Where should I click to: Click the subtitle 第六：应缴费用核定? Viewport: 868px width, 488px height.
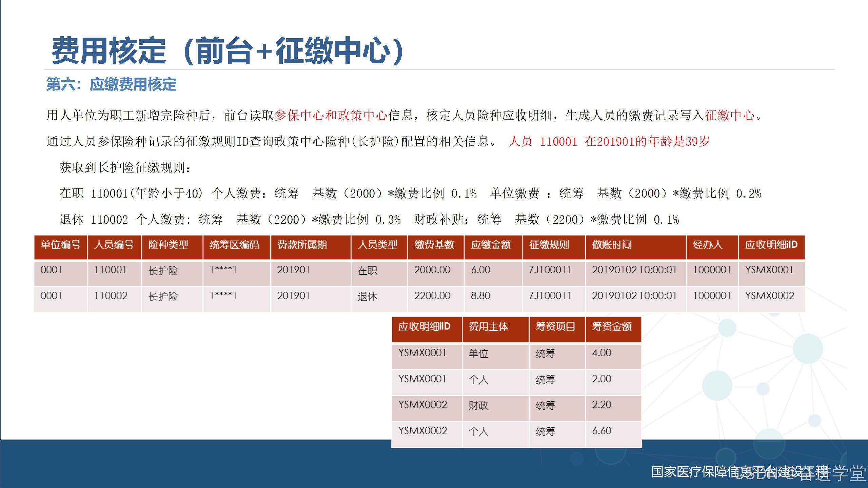(111, 84)
